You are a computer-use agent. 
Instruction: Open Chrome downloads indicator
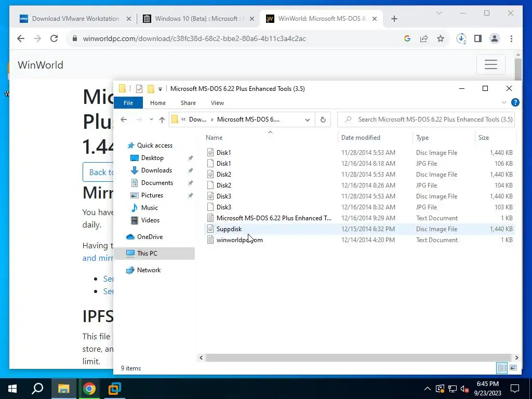[461, 38]
